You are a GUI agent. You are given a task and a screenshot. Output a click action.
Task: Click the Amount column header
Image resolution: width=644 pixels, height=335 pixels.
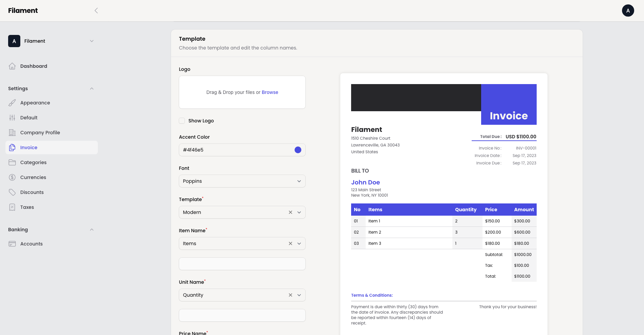pyautogui.click(x=524, y=210)
